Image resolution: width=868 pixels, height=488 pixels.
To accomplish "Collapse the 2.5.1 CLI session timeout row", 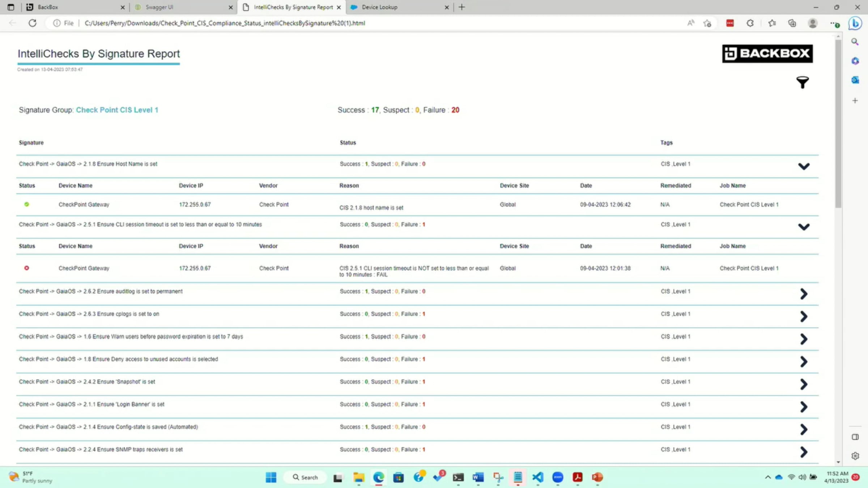I will [x=804, y=227].
